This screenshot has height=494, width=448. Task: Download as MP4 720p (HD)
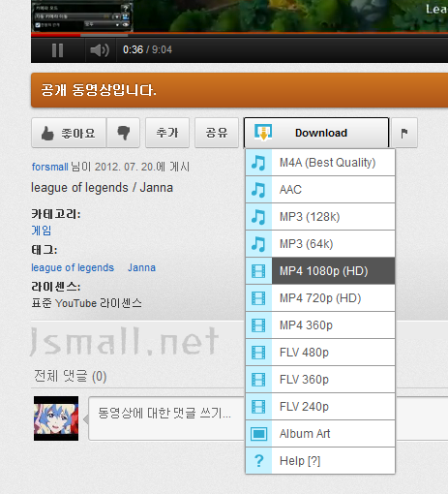(x=320, y=298)
